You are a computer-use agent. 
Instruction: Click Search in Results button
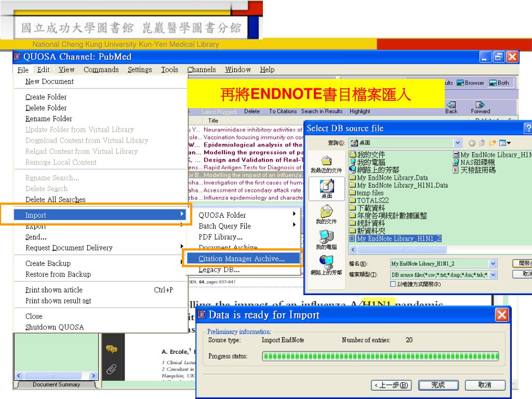[322, 111]
